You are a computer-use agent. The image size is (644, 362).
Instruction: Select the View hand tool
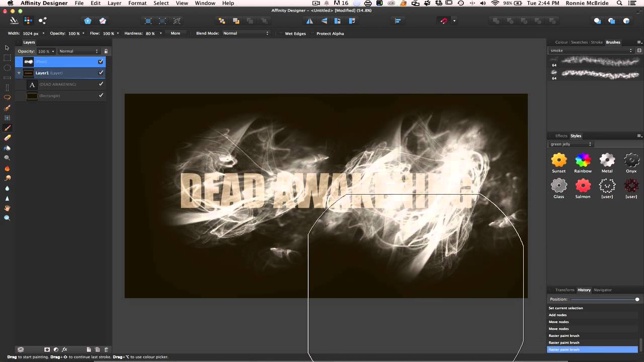(7, 208)
